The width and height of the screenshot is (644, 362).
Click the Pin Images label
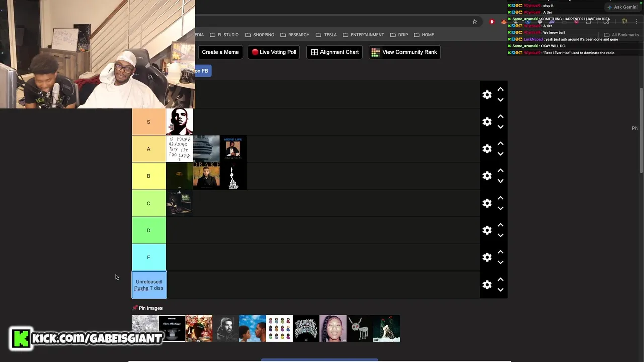tap(147, 308)
